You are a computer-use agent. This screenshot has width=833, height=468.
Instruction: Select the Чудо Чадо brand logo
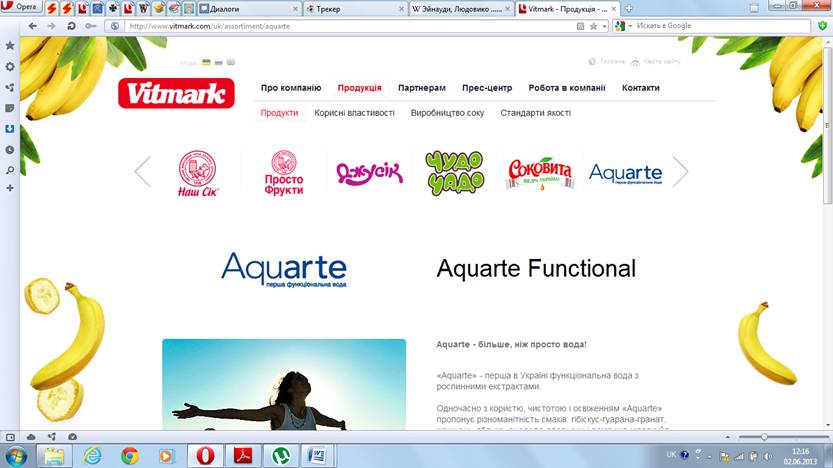(x=455, y=173)
